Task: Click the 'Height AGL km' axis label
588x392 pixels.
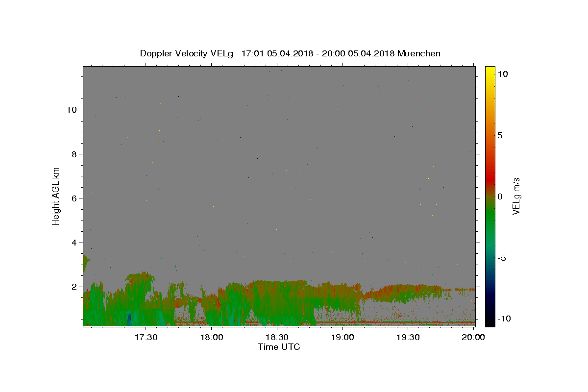Action: pos(56,196)
